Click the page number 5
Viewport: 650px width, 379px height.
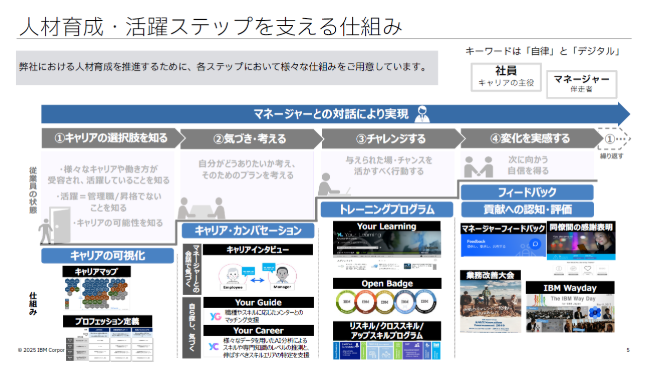click(628, 350)
